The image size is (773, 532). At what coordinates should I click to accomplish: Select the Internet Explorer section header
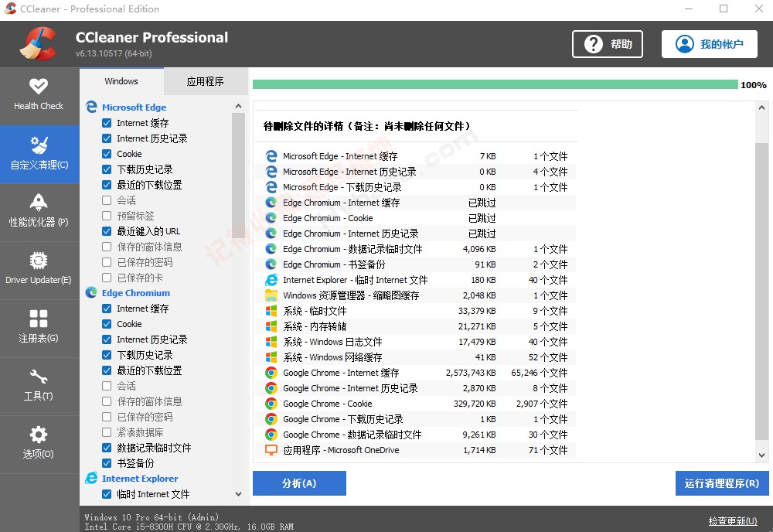tap(140, 478)
